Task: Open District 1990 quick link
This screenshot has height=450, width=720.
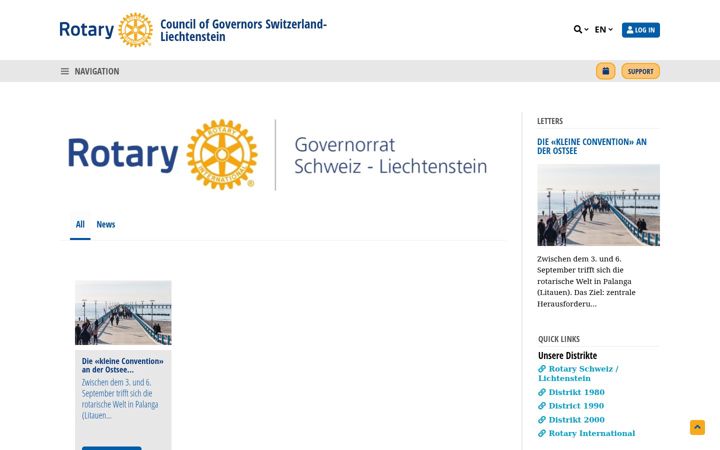Action: [571, 406]
